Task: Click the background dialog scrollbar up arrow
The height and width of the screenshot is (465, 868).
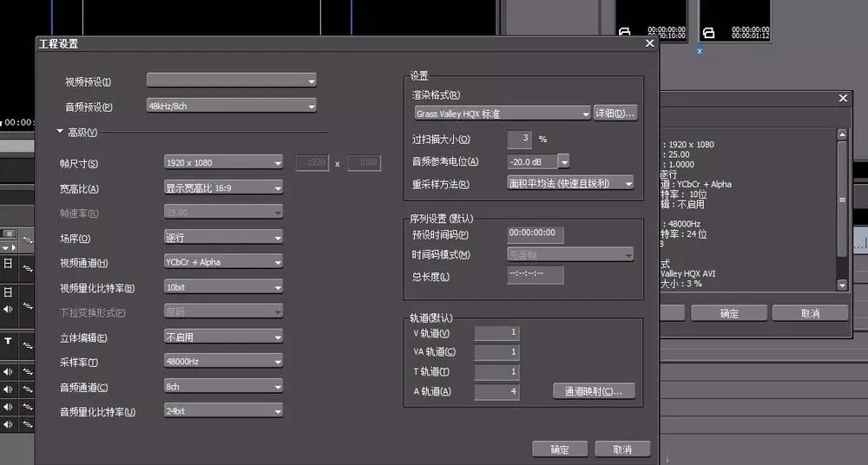Action: pyautogui.click(x=842, y=134)
